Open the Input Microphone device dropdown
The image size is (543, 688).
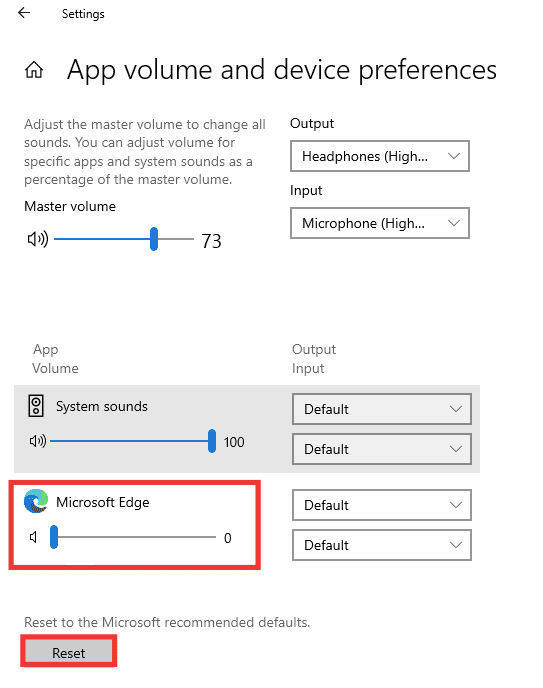point(380,223)
